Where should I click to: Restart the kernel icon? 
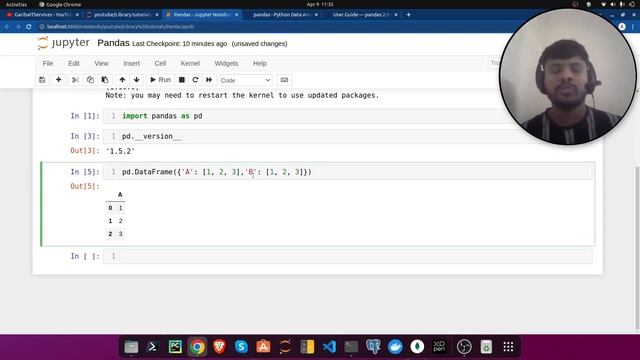pyautogui.click(x=195, y=80)
